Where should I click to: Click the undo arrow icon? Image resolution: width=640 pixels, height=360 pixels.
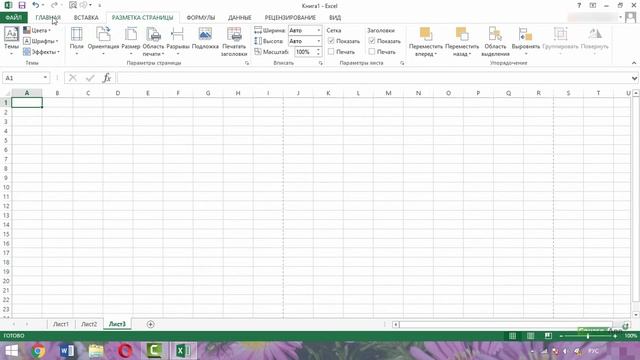point(36,5)
